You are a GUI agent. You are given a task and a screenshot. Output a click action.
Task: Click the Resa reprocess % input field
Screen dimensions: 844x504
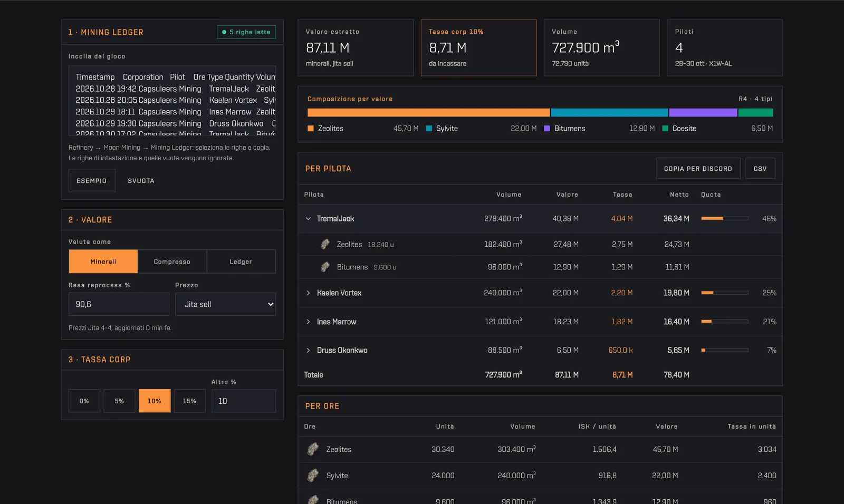(x=119, y=304)
